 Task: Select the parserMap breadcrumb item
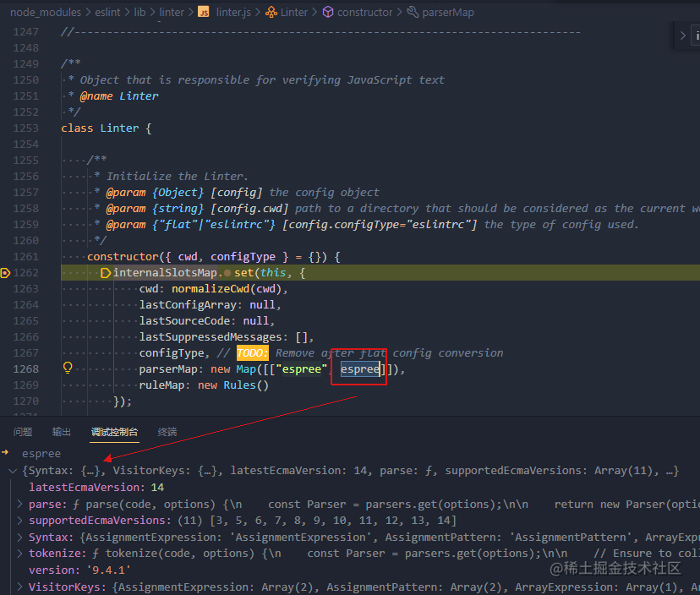click(x=448, y=13)
